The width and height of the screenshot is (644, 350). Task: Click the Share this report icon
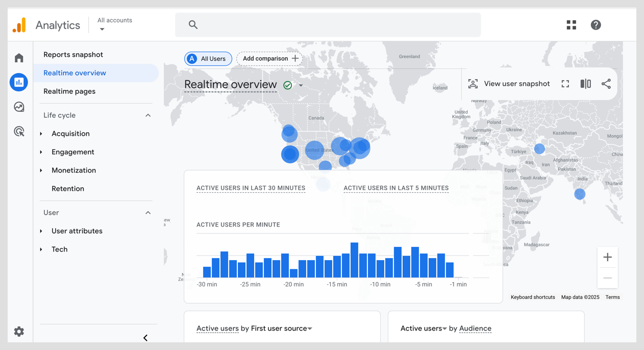pyautogui.click(x=606, y=84)
